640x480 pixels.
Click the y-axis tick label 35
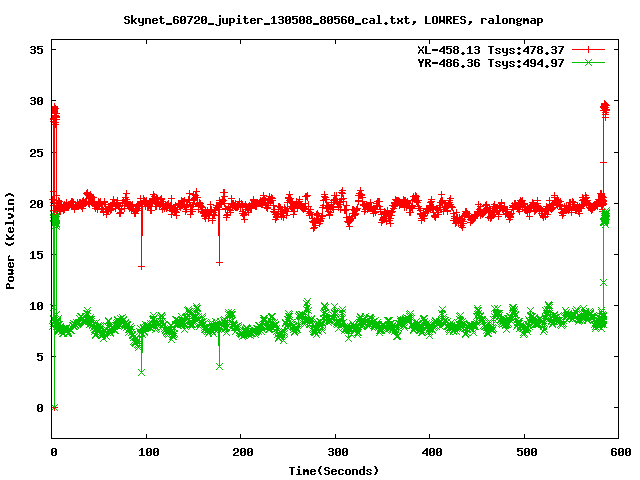coord(36,50)
